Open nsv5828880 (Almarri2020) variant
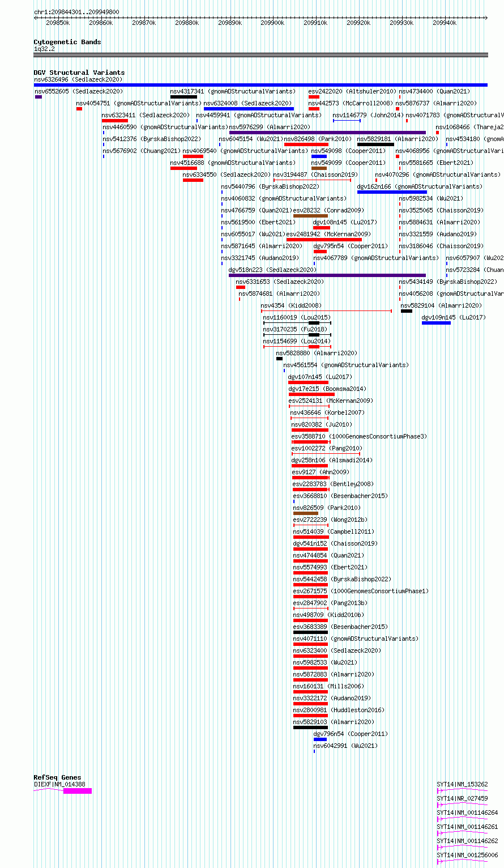Viewport: 504px width, 868px height. (x=317, y=353)
